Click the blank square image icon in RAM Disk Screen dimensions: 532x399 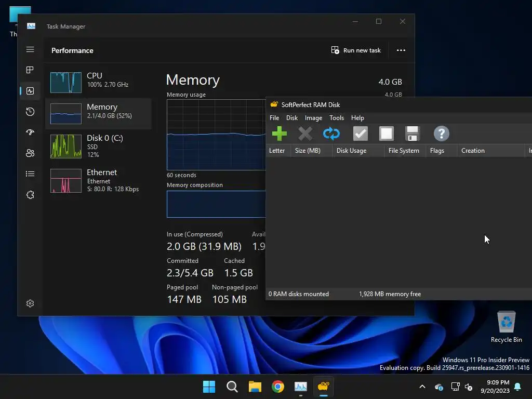[387, 134]
